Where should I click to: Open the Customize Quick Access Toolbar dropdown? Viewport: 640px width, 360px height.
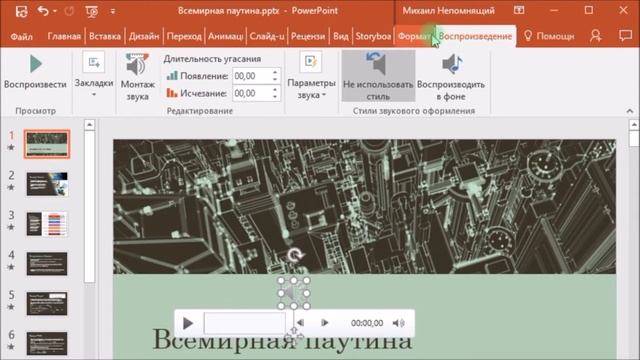pos(113,11)
